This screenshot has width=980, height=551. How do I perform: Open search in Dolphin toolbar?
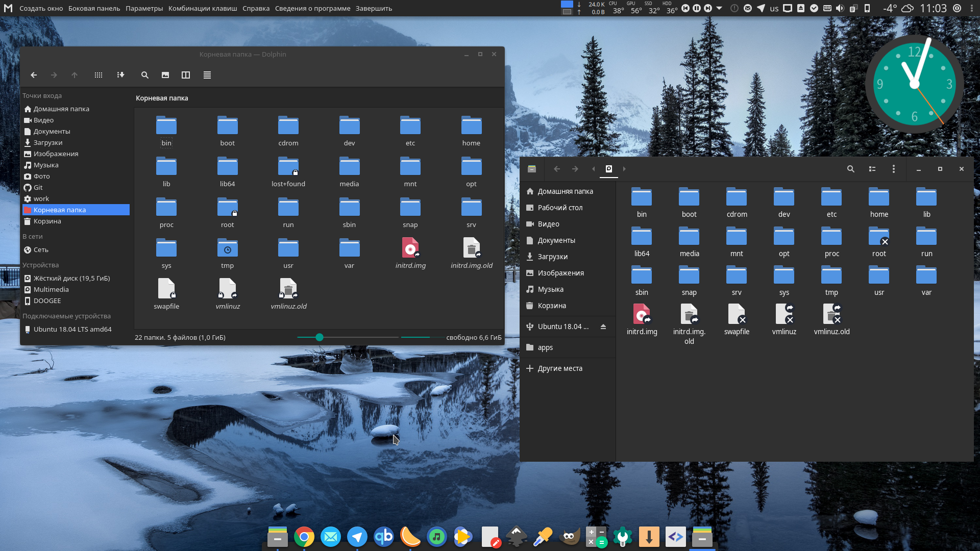[145, 75]
